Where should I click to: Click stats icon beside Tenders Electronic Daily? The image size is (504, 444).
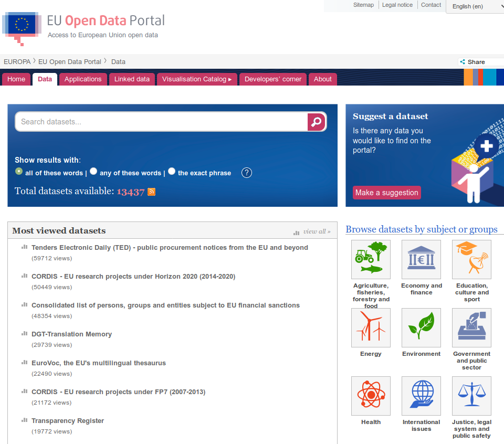pyautogui.click(x=25, y=247)
